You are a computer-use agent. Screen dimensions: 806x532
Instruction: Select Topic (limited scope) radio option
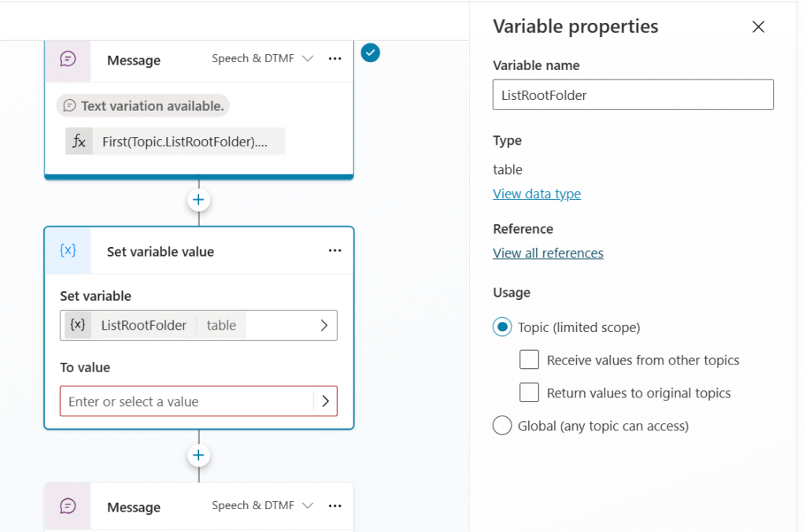point(502,327)
